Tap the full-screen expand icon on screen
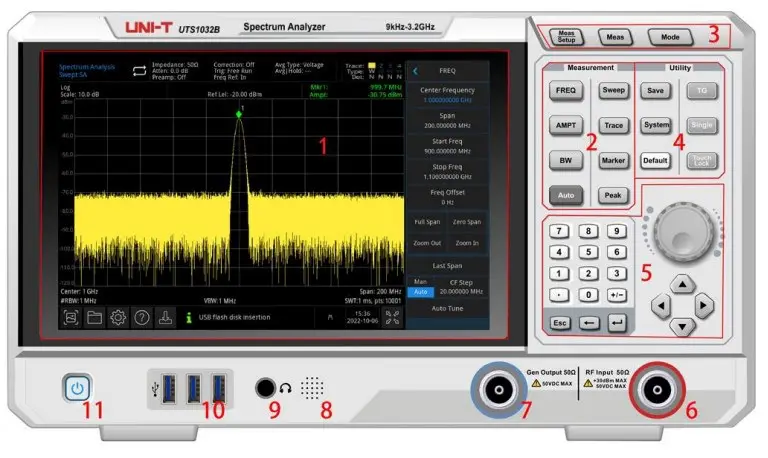The width and height of the screenshot is (768, 458). click(x=392, y=317)
